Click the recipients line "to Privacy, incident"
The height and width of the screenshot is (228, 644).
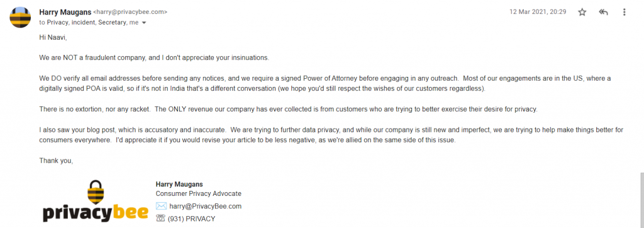67,23
